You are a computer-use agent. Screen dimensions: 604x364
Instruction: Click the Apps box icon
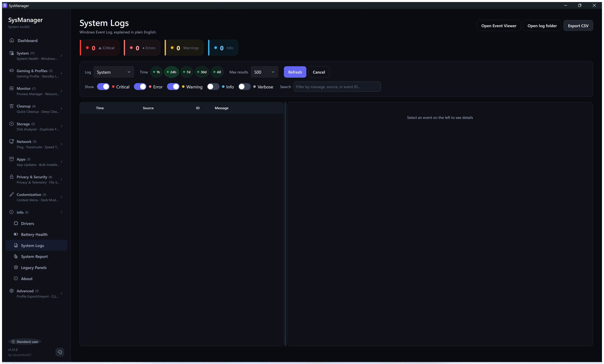tap(12, 159)
